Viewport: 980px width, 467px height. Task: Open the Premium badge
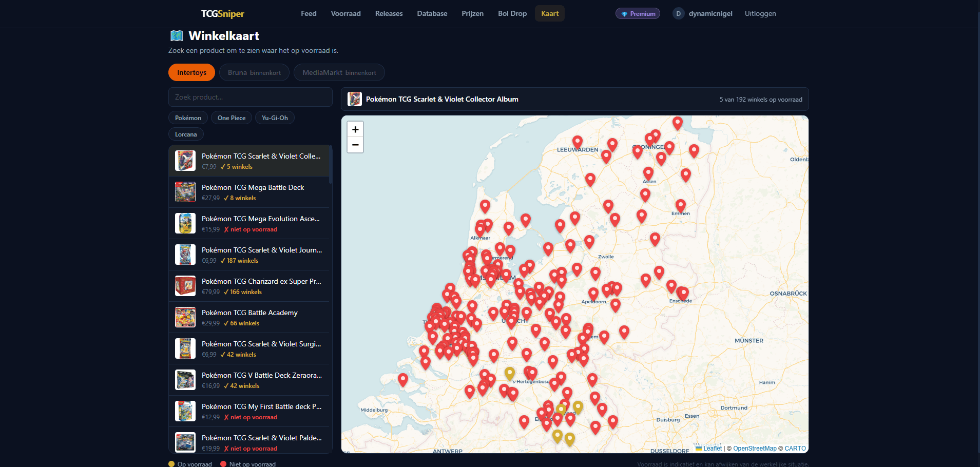(638, 14)
